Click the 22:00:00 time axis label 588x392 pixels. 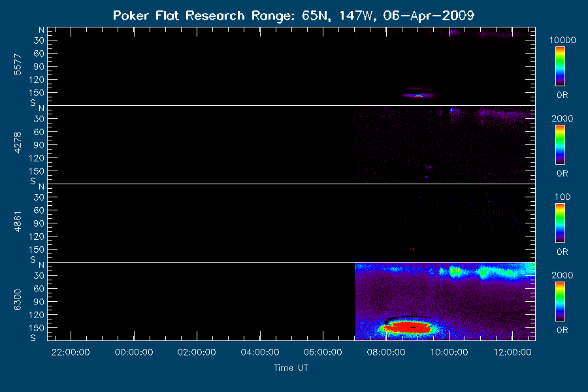tap(71, 352)
